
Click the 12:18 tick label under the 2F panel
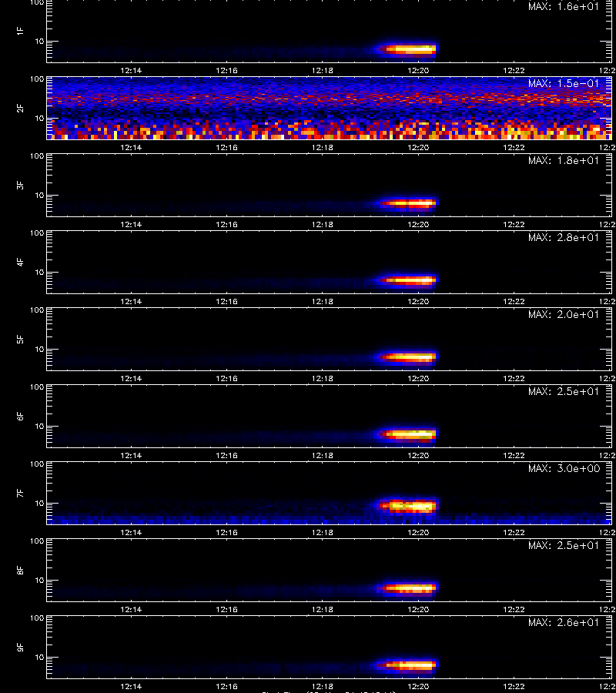click(323, 147)
